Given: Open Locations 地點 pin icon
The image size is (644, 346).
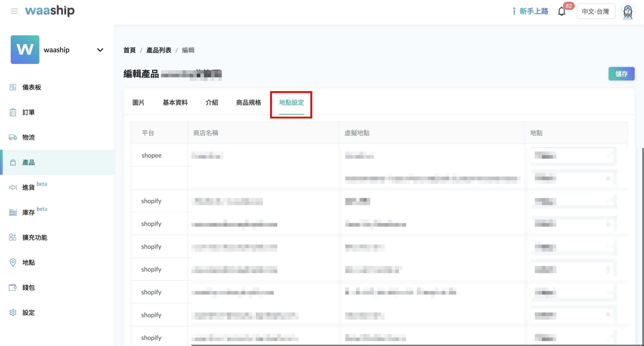Looking at the screenshot, I should pos(13,263).
